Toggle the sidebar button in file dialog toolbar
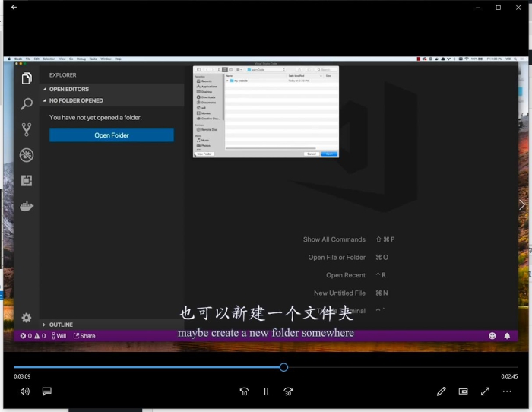Screen dimensions: 532x412 (199, 70)
